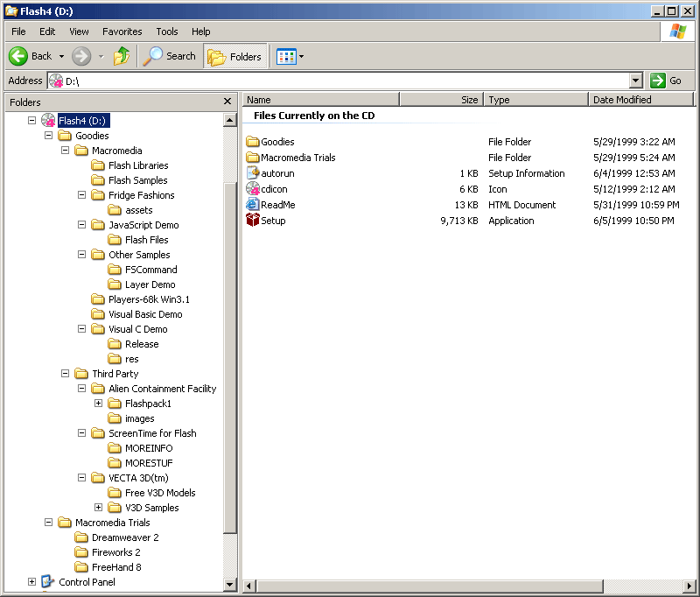Open the Help menu

[x=201, y=32]
